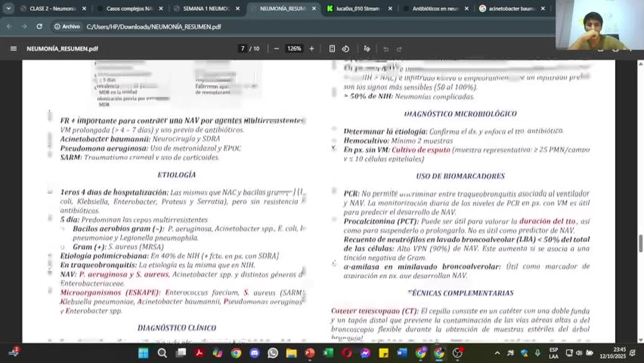Open Discord from the taskbar
The height and width of the screenshot is (363, 644).
coord(254,353)
